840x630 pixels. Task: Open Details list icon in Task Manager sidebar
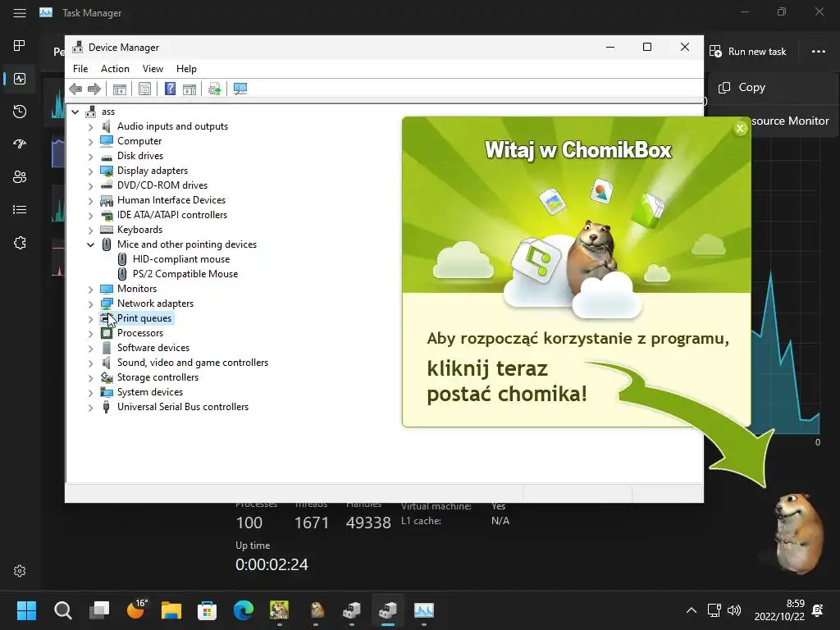(20, 209)
